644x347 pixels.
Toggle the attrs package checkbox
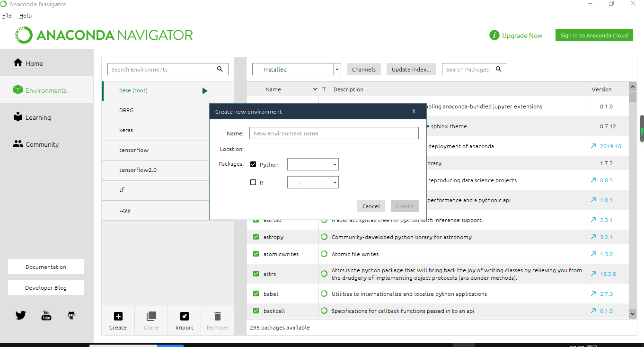[x=256, y=274]
